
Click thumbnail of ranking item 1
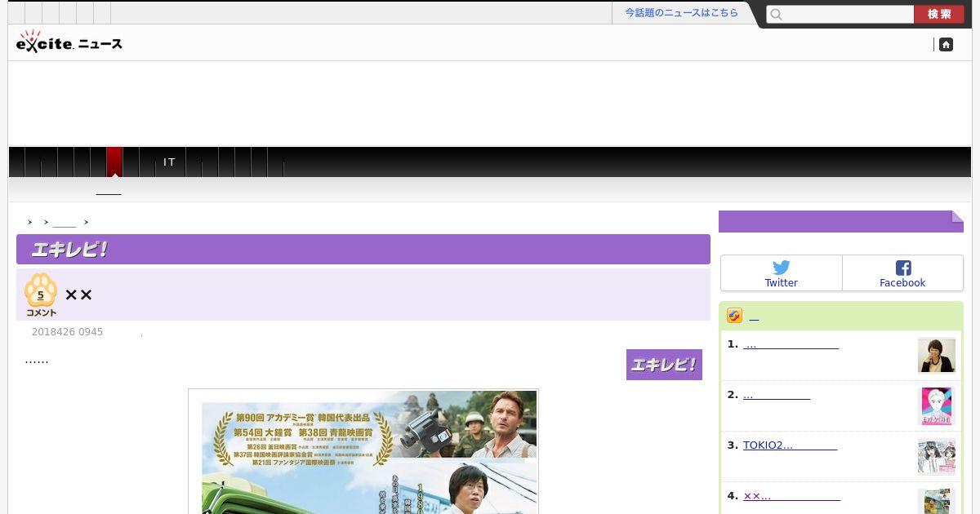coord(937,355)
